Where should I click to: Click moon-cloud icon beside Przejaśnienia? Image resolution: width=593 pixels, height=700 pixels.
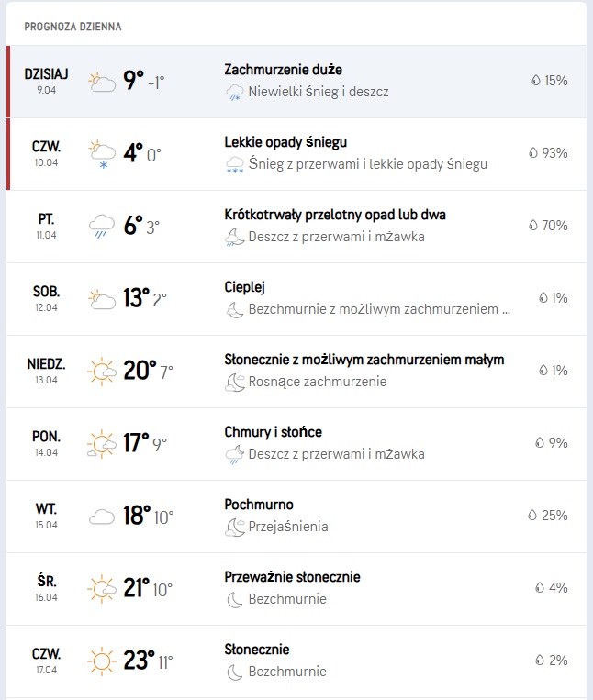click(235, 527)
